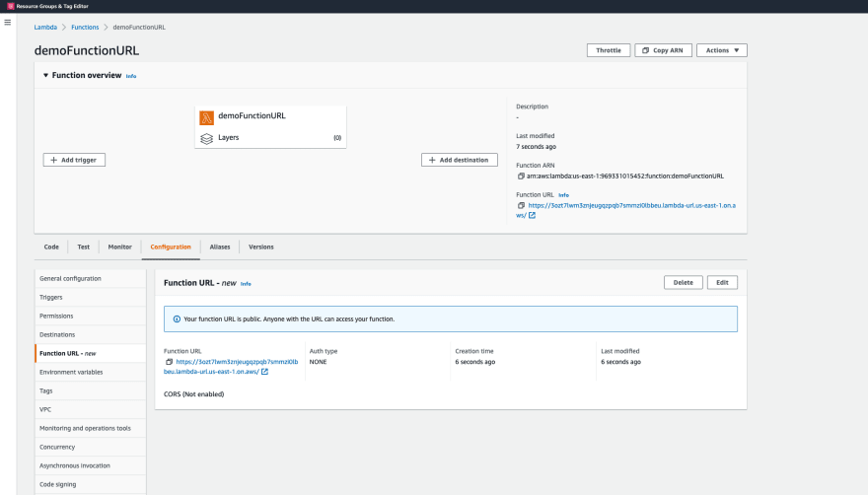Click '7 seconds ago' last modified text
868x495 pixels.
point(536,147)
